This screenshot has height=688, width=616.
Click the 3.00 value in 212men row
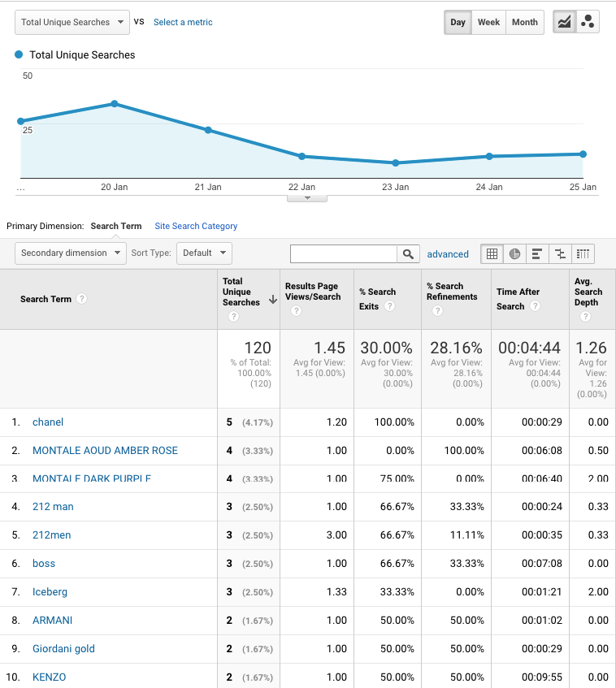click(x=336, y=535)
